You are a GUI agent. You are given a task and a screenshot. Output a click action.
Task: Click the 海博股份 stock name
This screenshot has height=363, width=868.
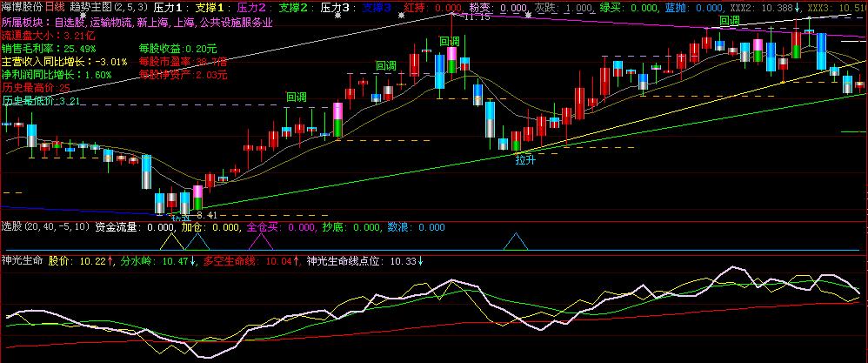(x=26, y=7)
